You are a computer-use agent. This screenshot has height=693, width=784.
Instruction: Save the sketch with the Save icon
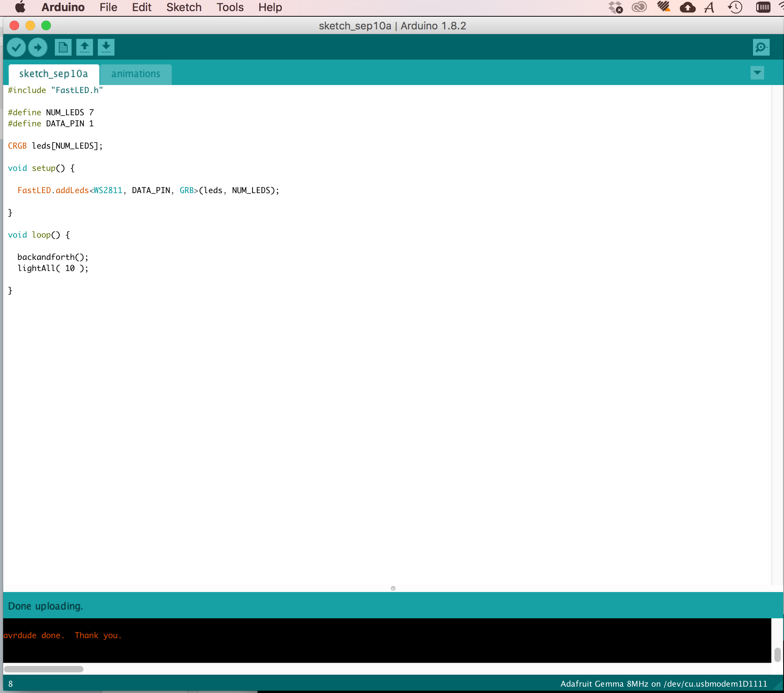(x=106, y=48)
